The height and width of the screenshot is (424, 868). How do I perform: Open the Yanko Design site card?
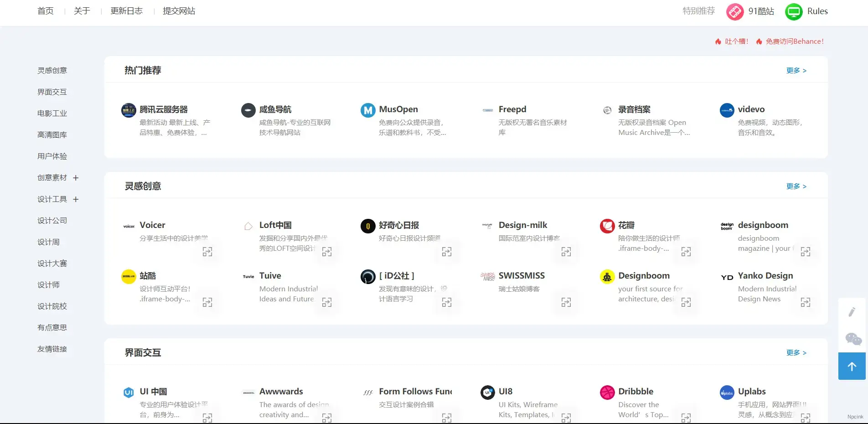[765, 276]
